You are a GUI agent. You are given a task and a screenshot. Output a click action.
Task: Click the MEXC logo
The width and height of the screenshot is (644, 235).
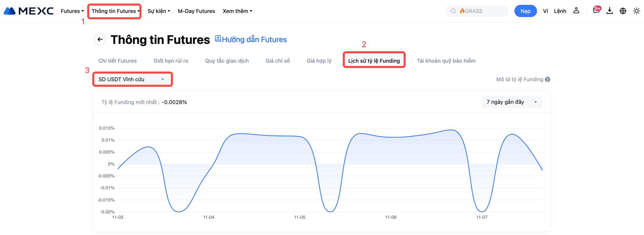coord(28,11)
